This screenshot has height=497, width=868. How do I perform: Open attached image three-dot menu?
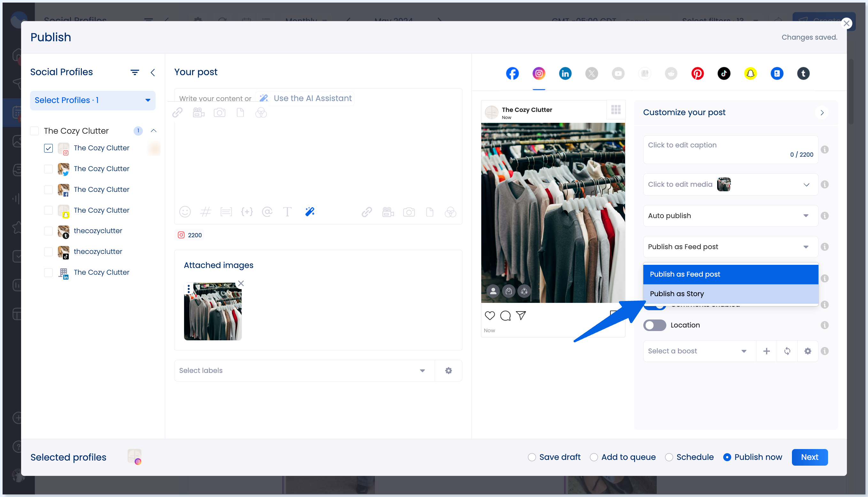coord(189,289)
